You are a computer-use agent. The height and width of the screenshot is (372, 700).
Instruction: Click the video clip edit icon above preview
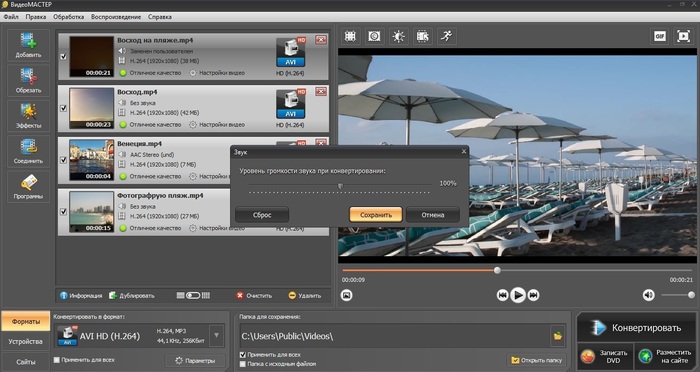point(422,36)
